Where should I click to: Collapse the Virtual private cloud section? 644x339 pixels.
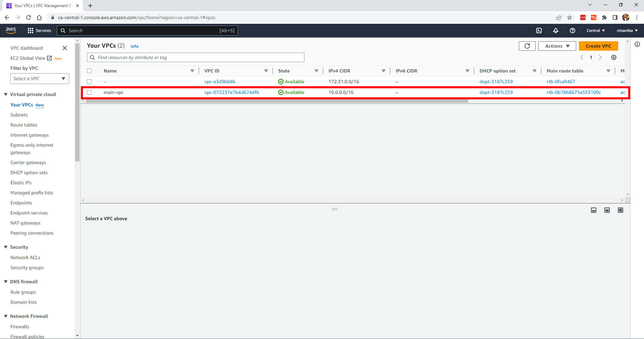tap(6, 94)
